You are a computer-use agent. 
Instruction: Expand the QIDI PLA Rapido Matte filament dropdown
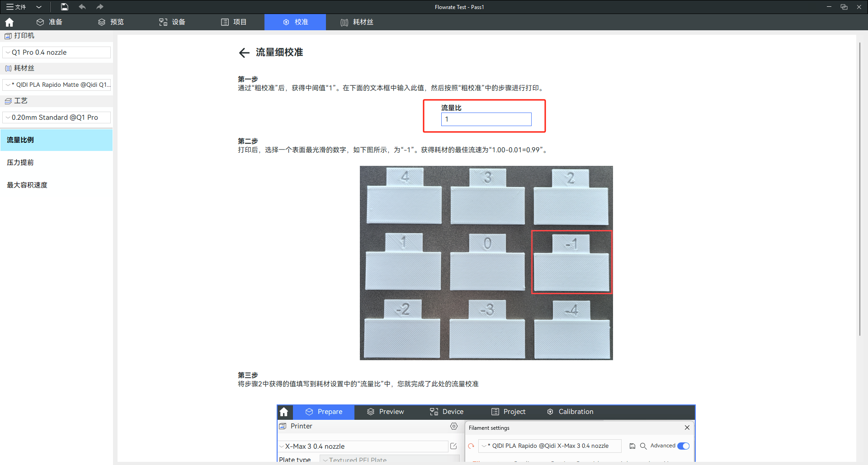pos(57,85)
